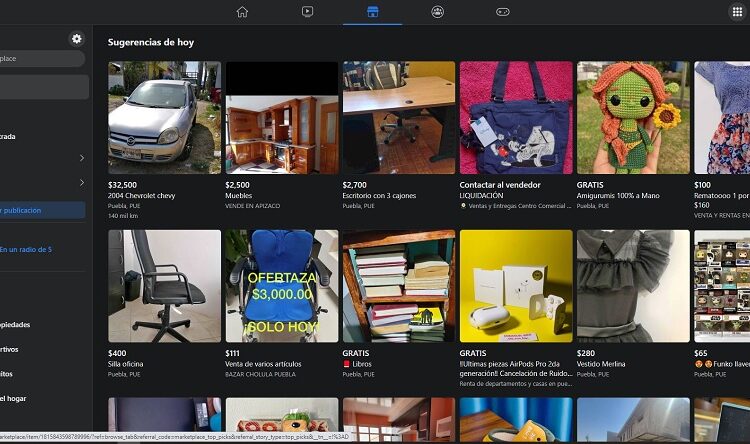Go to the Facebook Home icon

(242, 11)
